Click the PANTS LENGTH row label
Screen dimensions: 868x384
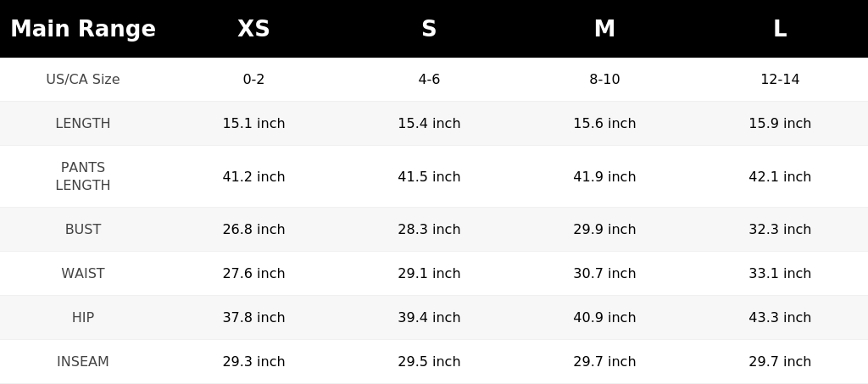83,176
